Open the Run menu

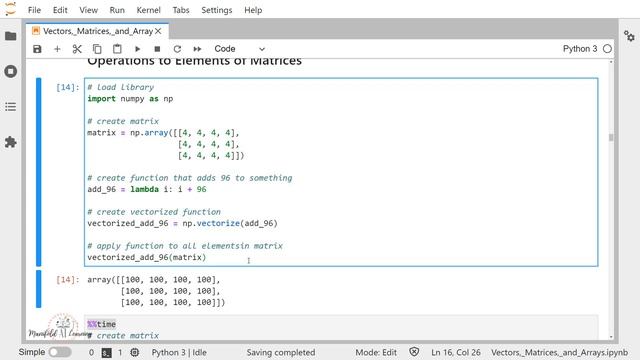point(117,10)
